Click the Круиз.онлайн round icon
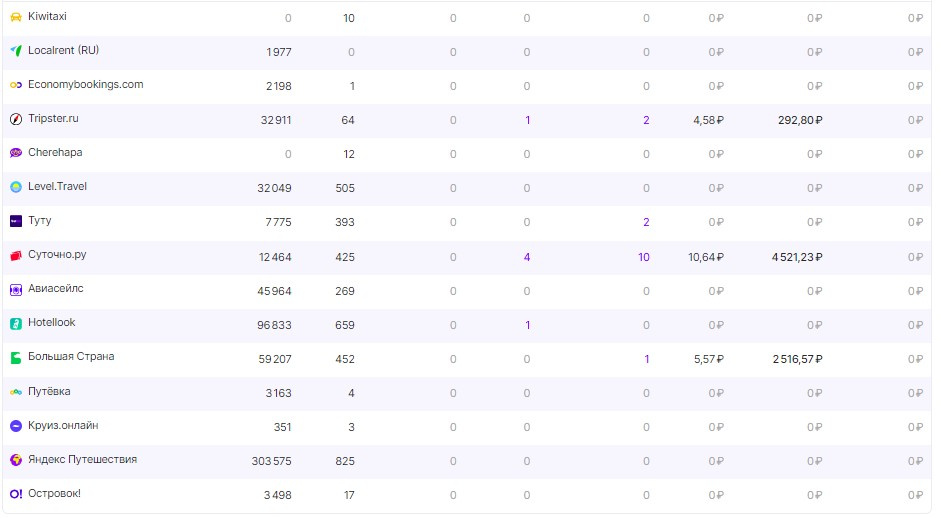941x518 pixels. [16, 426]
